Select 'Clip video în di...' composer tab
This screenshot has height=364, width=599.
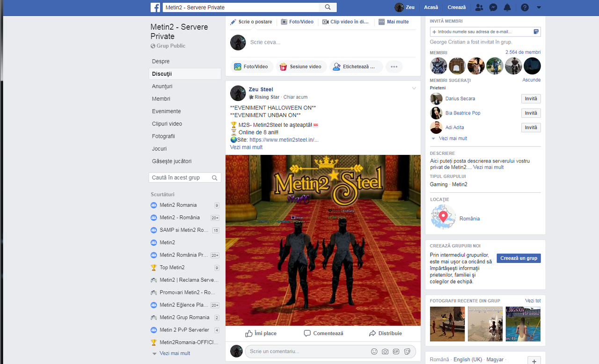click(345, 22)
